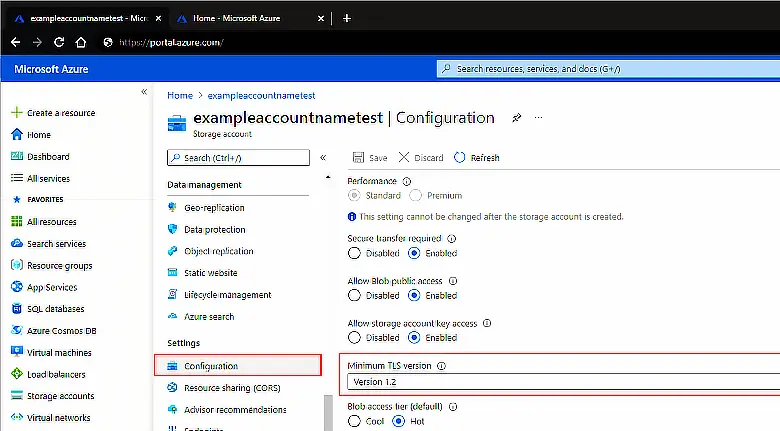Click the Azure Cosmos DB icon
Screen dimensions: 780x431
point(17,330)
